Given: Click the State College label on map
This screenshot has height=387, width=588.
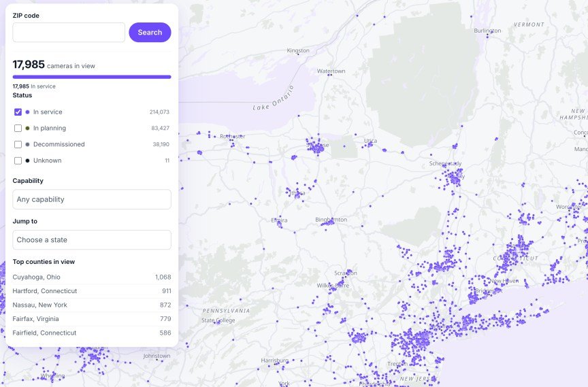Looking at the screenshot, I should [218, 320].
